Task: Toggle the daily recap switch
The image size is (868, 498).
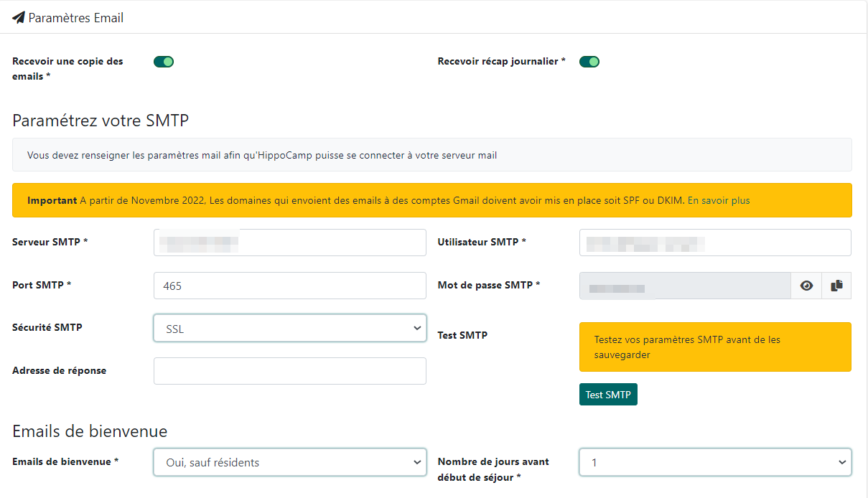Action: 589,62
